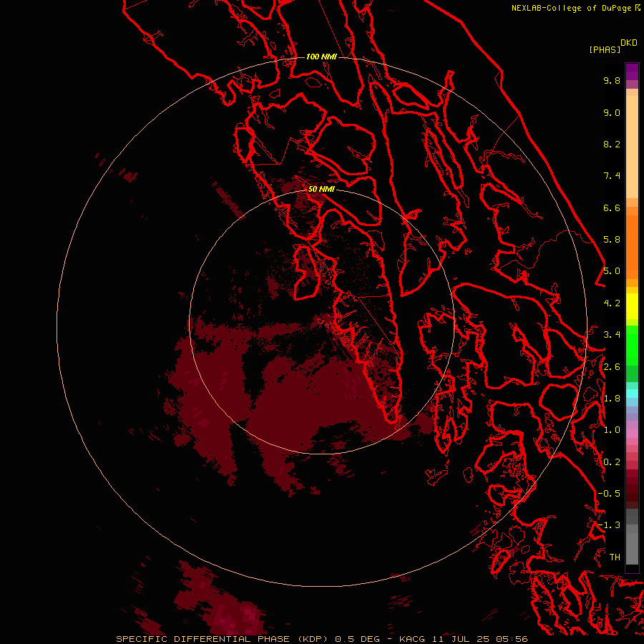Click the 100 NMI range ring label

point(321,57)
